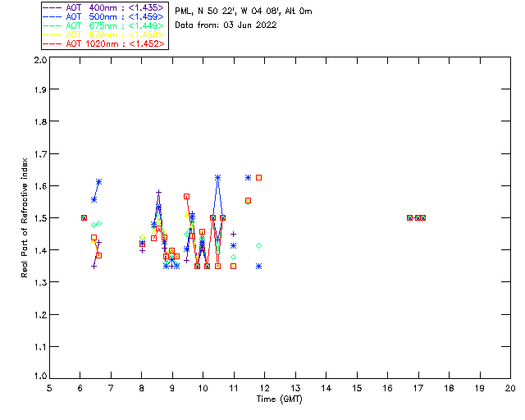Viewport: 525px width, 420px height.
Task: Click the y-axis tick label 1.0
Action: [40, 376]
